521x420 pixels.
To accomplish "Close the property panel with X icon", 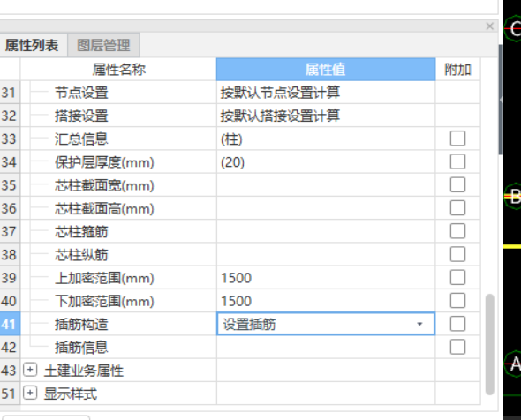I will point(489,26).
